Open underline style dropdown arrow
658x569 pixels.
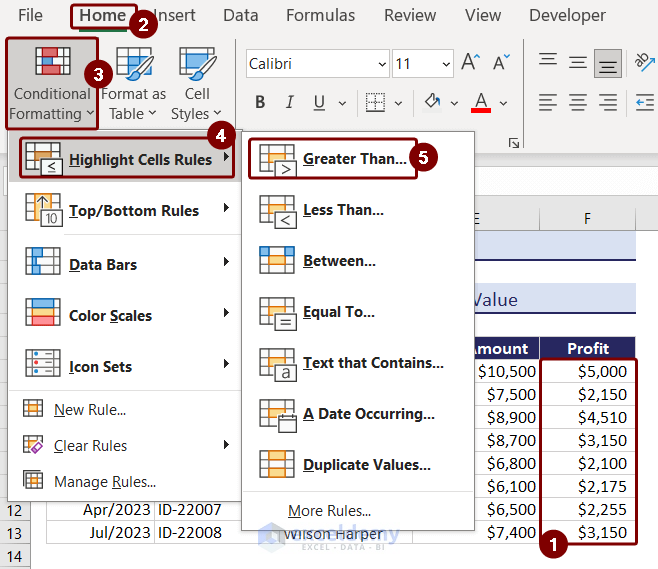(x=342, y=103)
